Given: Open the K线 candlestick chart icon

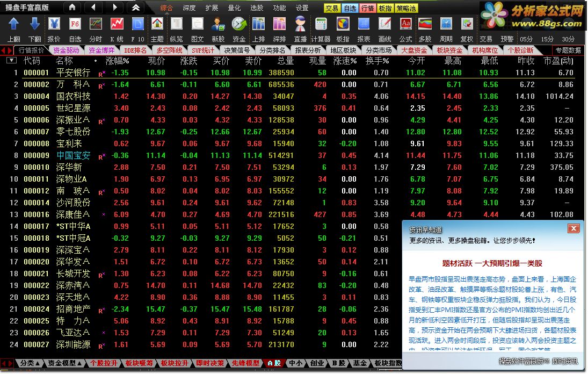Looking at the screenshot, I should [x=117, y=24].
